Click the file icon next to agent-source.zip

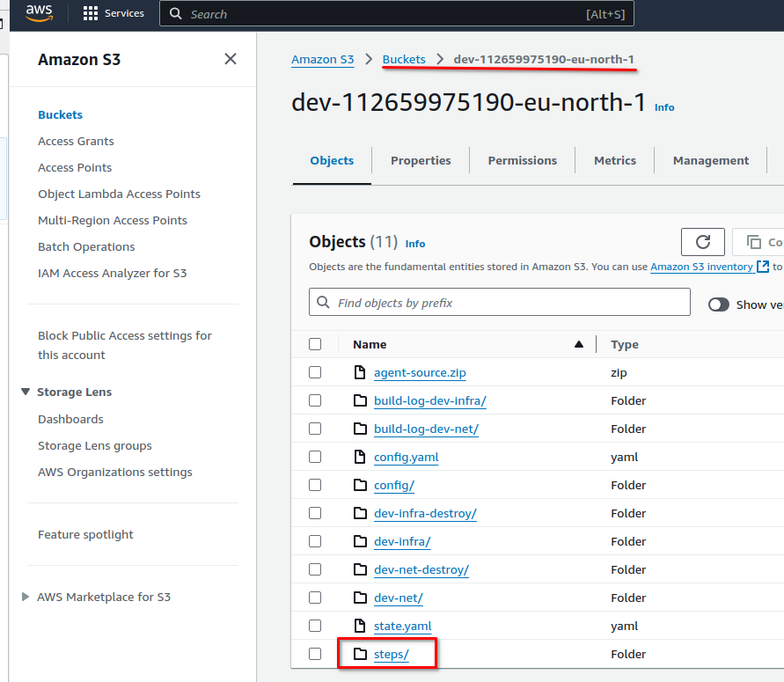pyautogui.click(x=360, y=372)
